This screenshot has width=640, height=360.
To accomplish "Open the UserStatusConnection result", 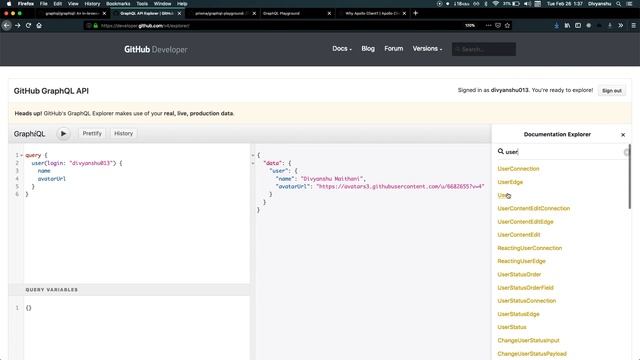I will (527, 301).
